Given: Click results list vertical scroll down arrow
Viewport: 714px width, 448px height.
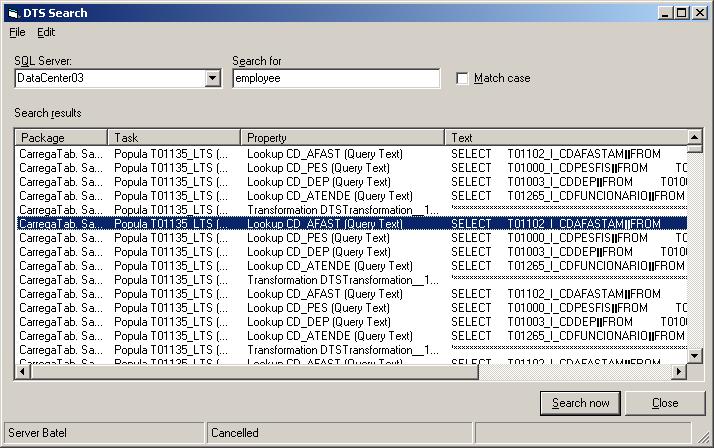Looking at the screenshot, I should [x=694, y=356].
